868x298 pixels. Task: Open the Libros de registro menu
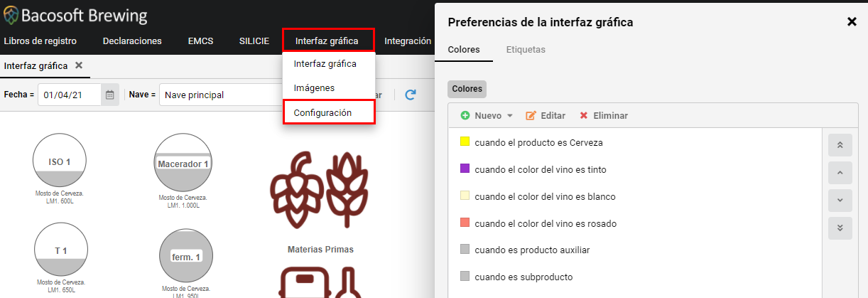click(x=40, y=41)
